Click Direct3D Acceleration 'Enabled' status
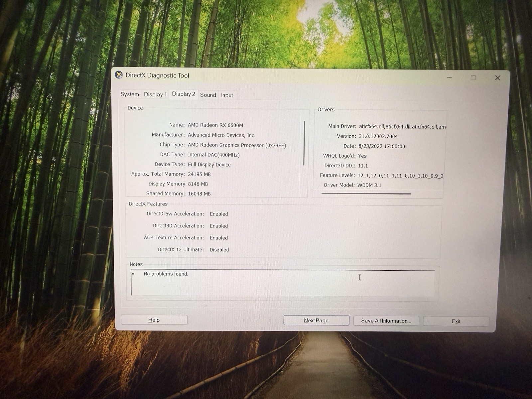The image size is (532, 399). point(219,226)
